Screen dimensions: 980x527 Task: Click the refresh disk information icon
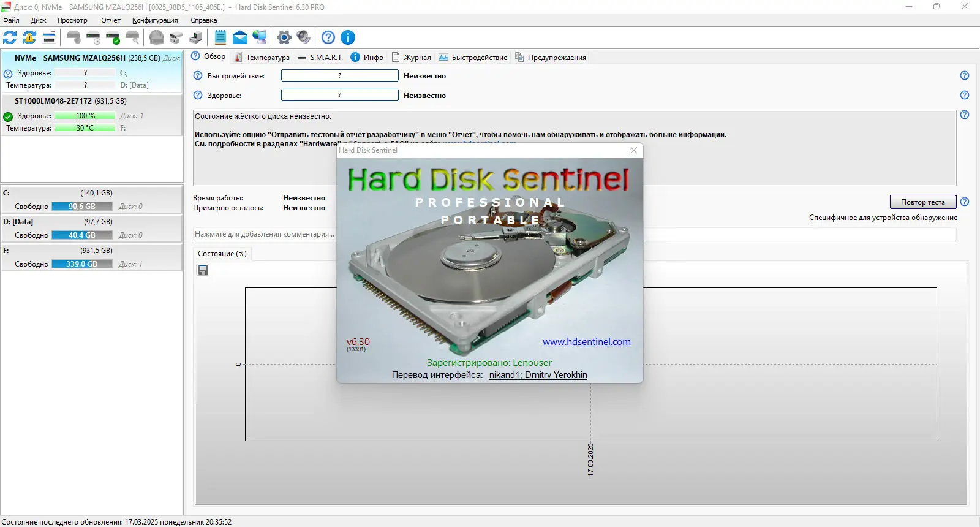10,37
